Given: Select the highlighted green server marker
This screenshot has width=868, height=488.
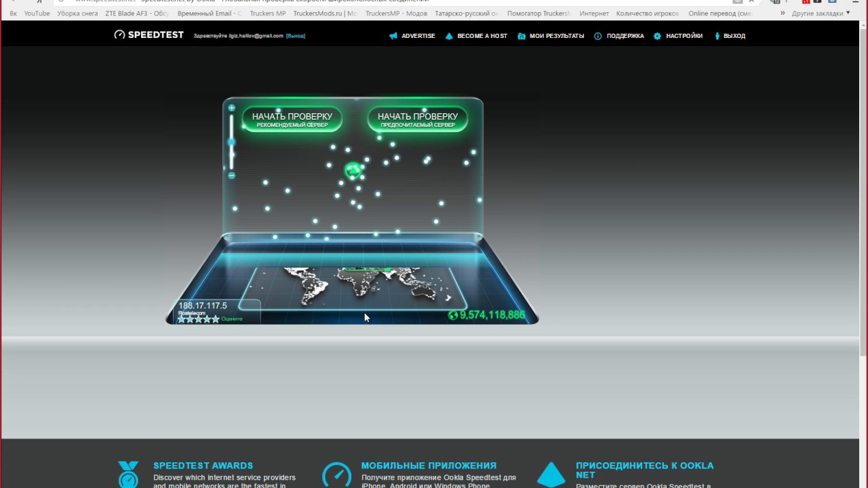Looking at the screenshot, I should [x=353, y=170].
